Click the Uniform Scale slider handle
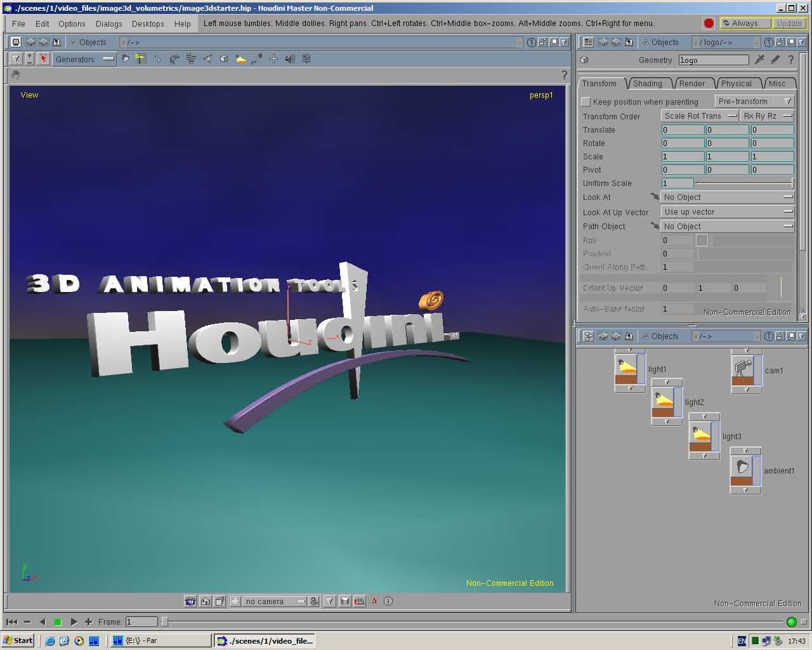 (x=792, y=183)
